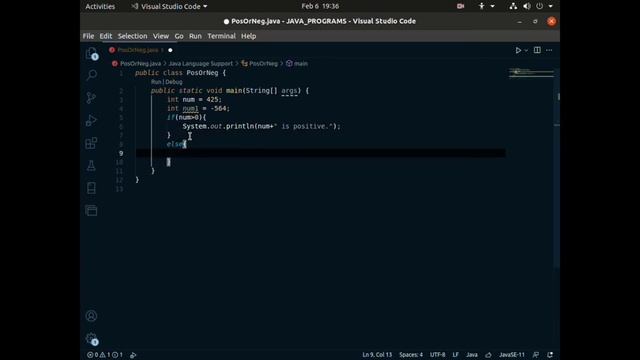Open the Source Control view

(x=91, y=98)
